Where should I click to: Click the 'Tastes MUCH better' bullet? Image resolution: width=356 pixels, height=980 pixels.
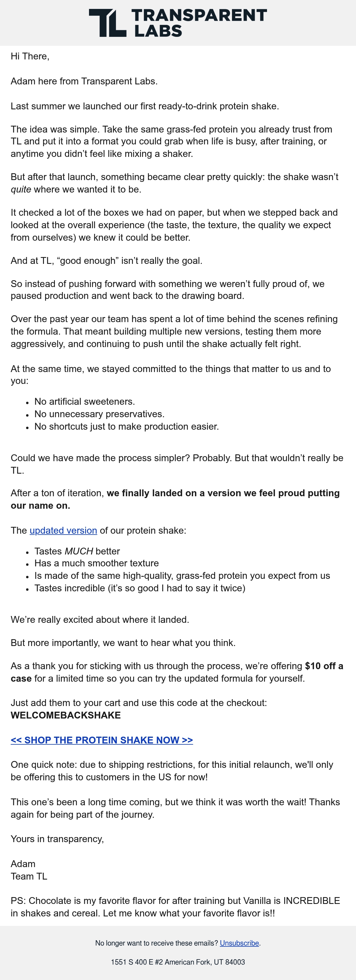77,551
